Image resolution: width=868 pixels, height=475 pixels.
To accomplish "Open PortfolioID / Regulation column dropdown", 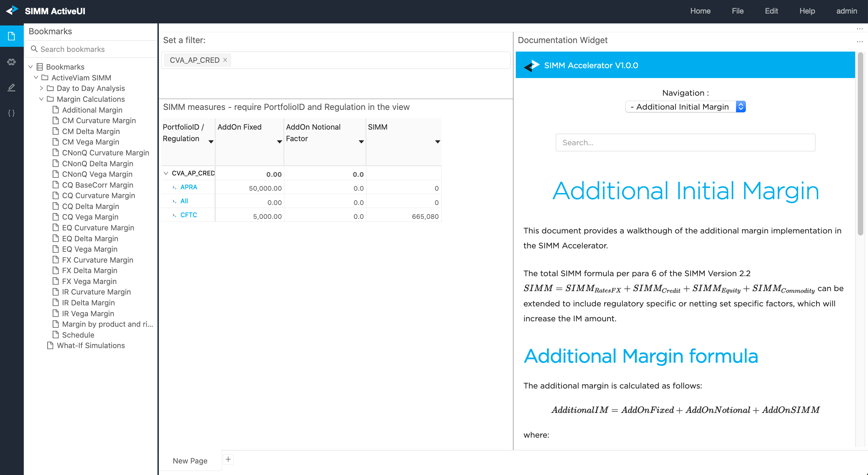I will 211,142.
